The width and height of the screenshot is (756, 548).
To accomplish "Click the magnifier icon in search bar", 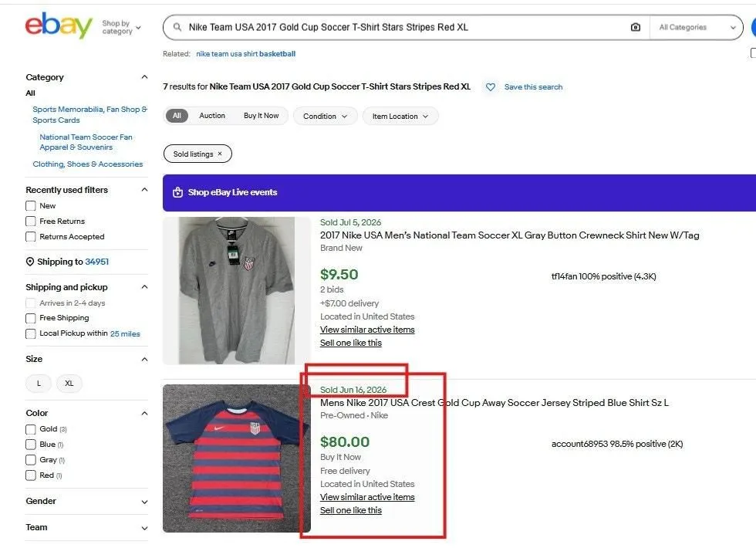I will pos(177,27).
